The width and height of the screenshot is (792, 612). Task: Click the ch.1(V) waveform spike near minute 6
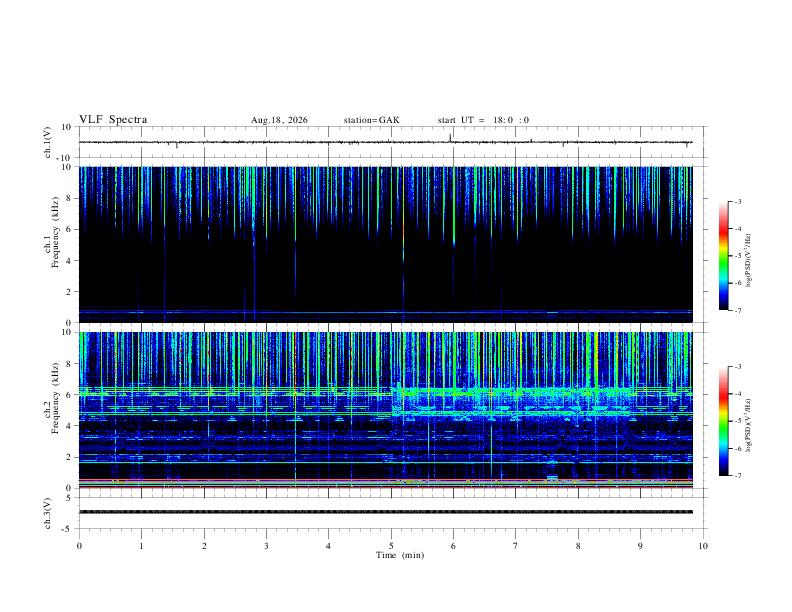tap(450, 137)
